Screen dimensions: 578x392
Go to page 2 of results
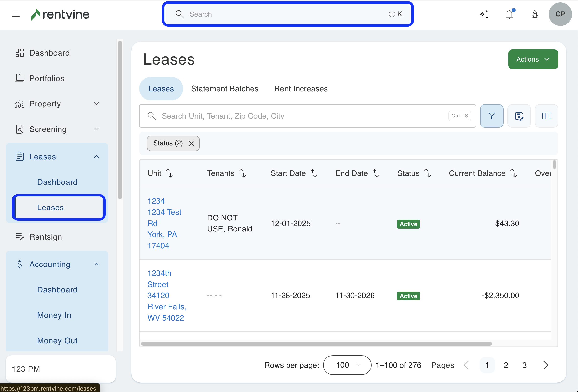[506, 365]
